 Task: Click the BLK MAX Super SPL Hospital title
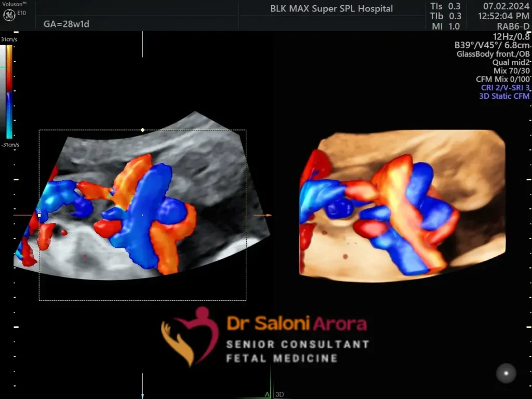tap(331, 8)
